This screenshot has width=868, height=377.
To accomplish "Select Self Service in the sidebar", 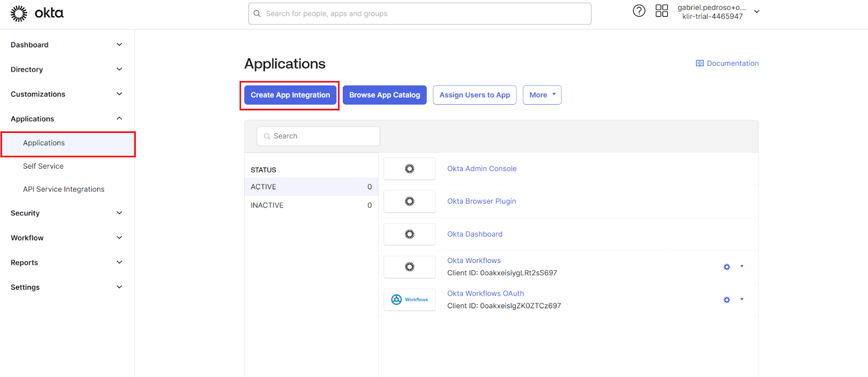I will pos(43,167).
